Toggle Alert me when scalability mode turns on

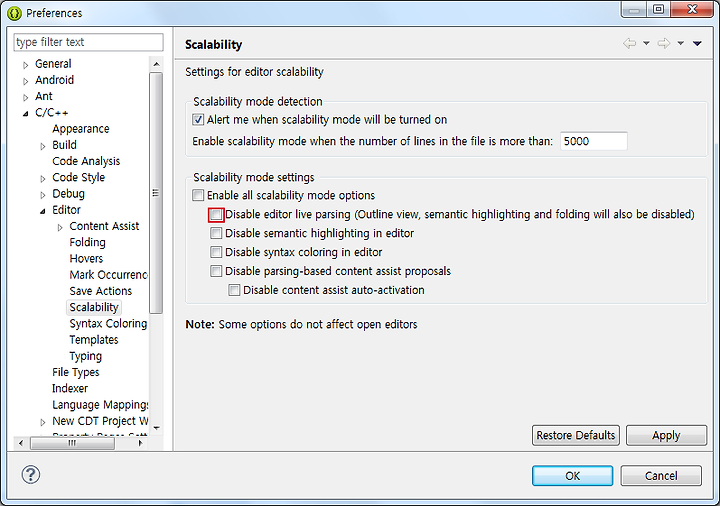click(x=198, y=120)
